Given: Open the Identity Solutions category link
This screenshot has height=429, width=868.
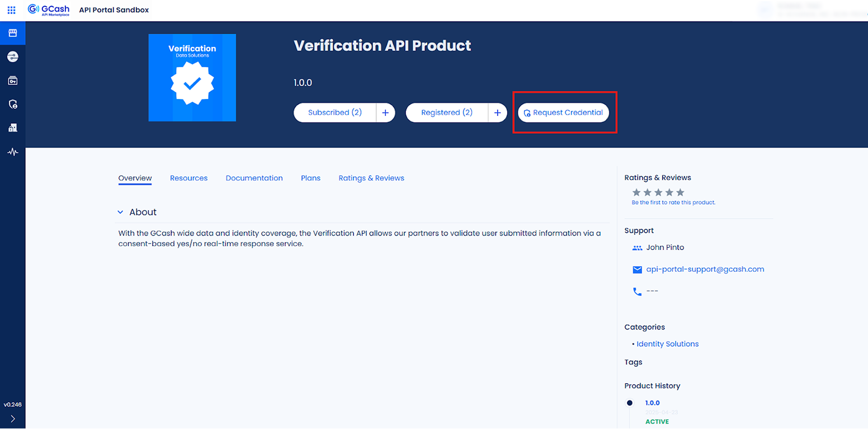Looking at the screenshot, I should pos(668,344).
